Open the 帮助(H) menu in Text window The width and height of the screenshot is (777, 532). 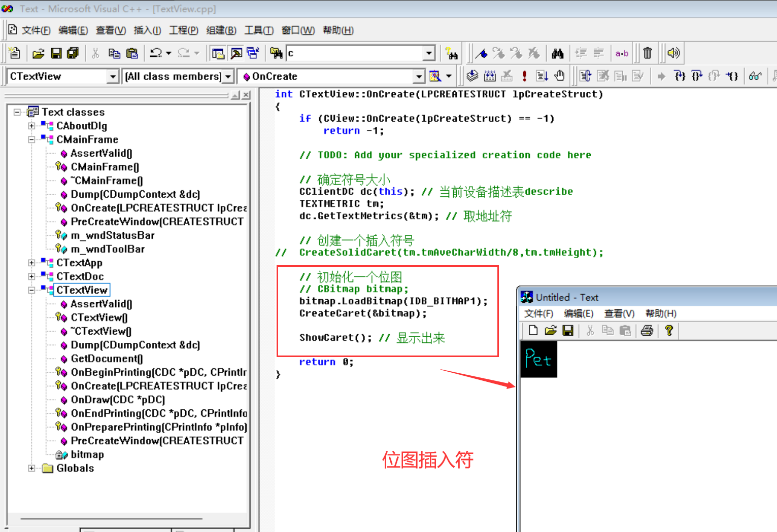(x=661, y=313)
